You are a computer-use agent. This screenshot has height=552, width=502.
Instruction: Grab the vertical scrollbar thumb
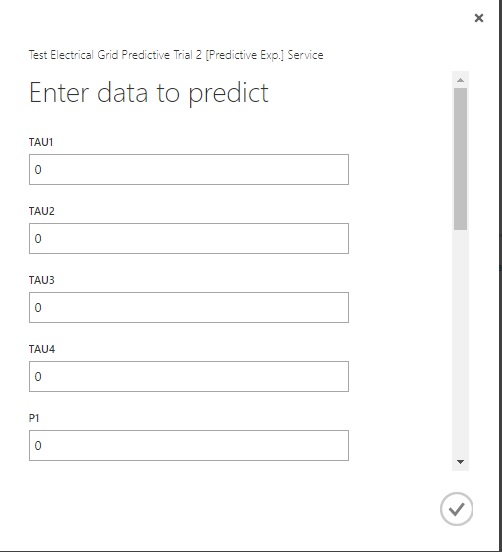click(x=460, y=159)
